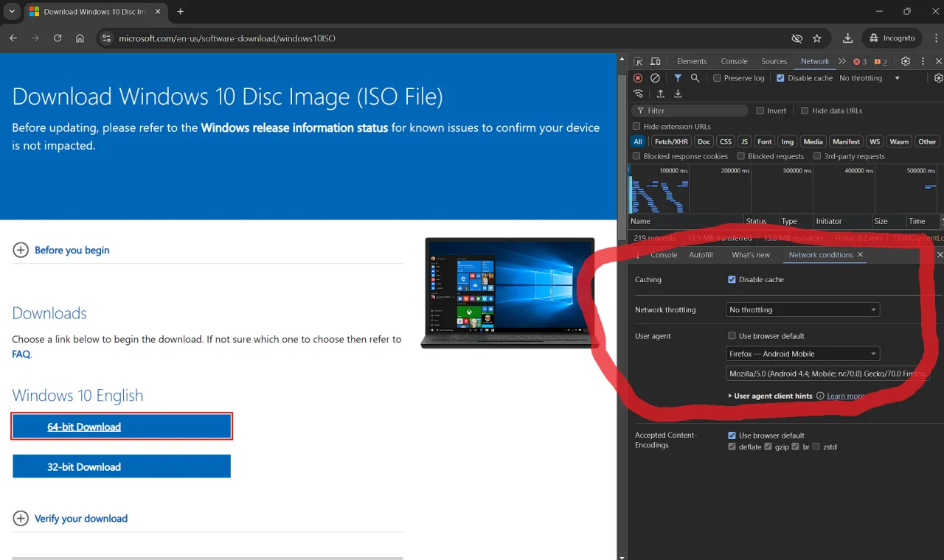The height and width of the screenshot is (560, 944).
Task: Filter requests by CSS type
Action: pyautogui.click(x=726, y=141)
